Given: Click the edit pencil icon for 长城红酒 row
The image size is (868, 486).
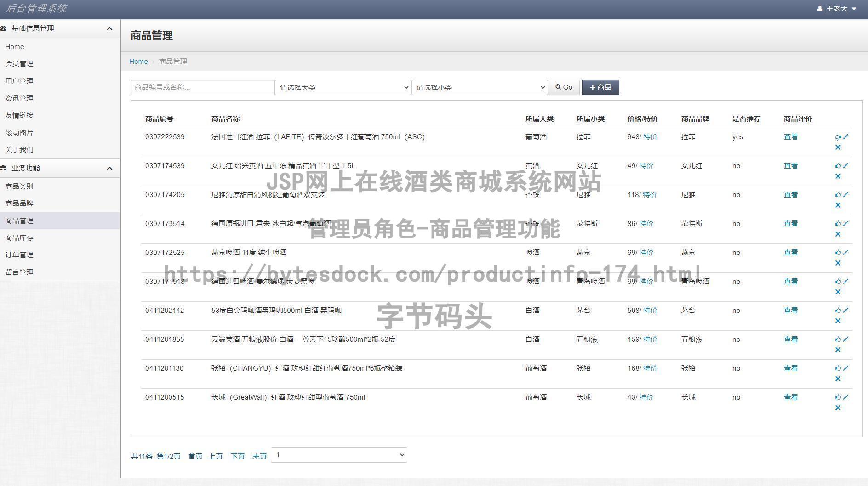Looking at the screenshot, I should click(x=846, y=396).
